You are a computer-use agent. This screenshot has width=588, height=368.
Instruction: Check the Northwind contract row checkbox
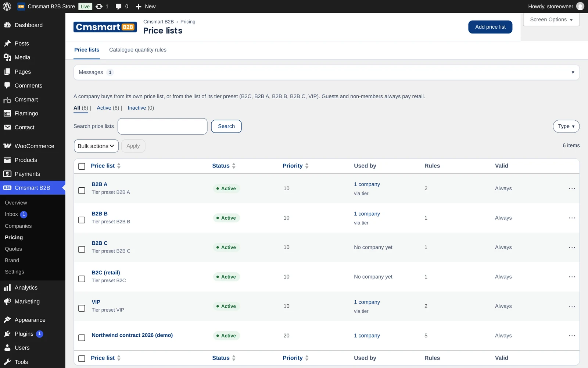[82, 338]
